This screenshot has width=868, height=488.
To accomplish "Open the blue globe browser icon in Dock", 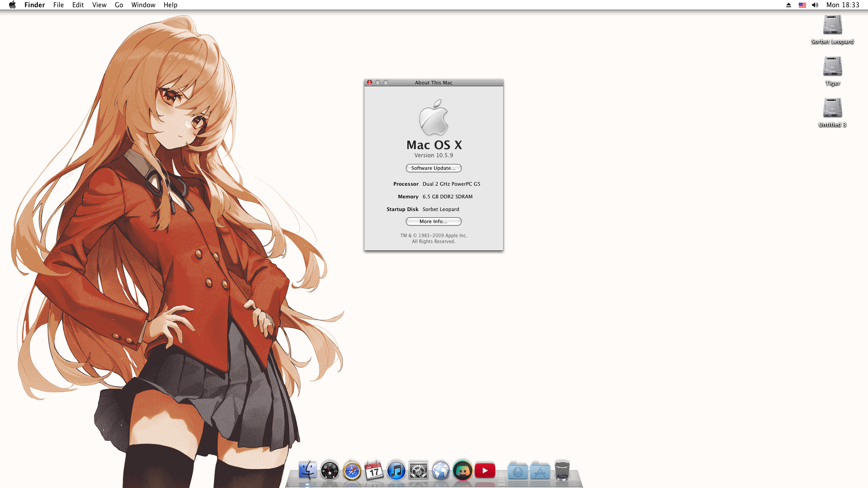I will (441, 471).
